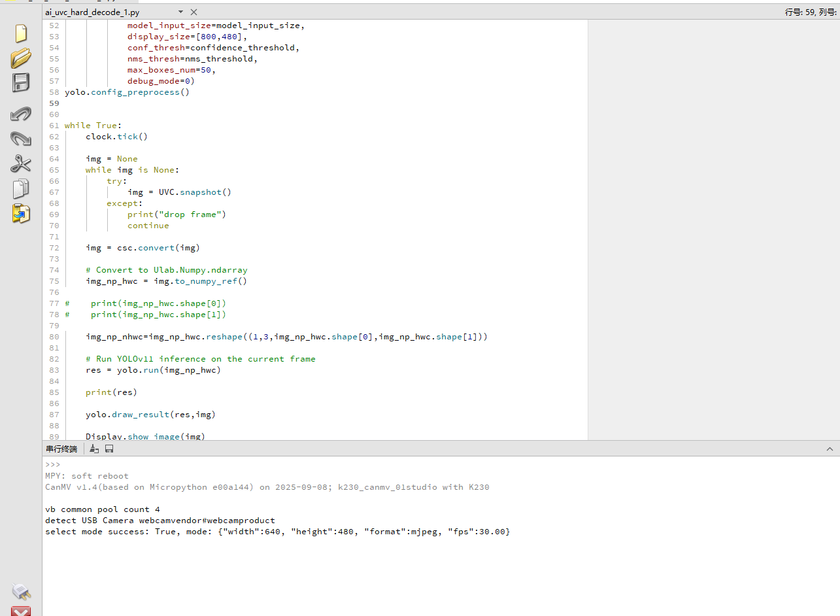Click the plug connect device icon
The image size is (840, 616).
pos(21,592)
